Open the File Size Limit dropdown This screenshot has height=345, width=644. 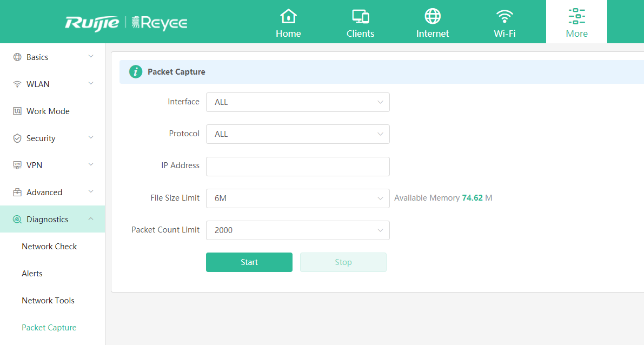(297, 198)
